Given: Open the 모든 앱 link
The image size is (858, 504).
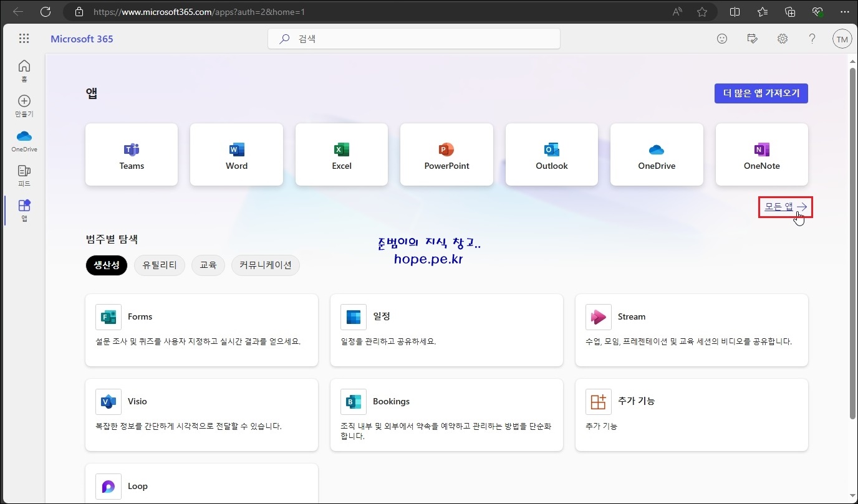Looking at the screenshot, I should [x=786, y=207].
